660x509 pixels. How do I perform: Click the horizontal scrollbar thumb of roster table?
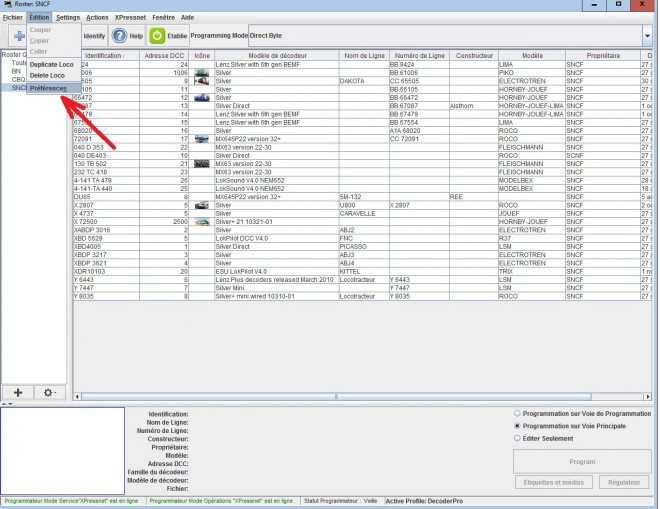tap(336, 397)
